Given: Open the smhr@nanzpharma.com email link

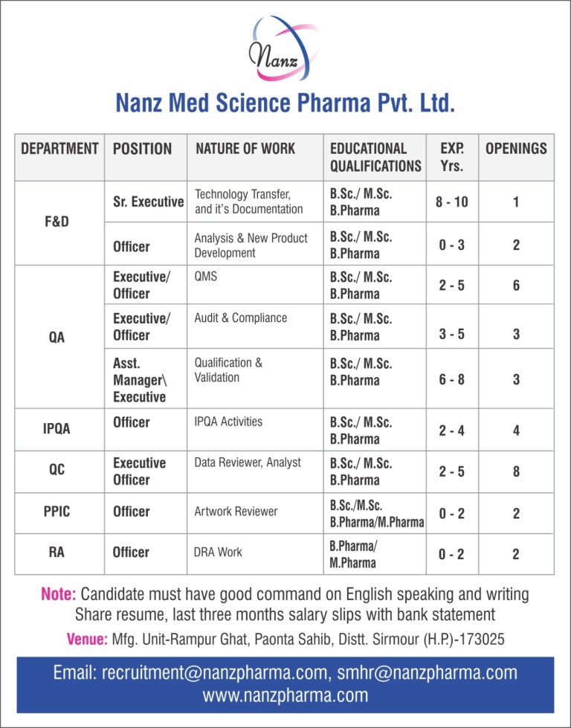Looking at the screenshot, I should (427, 673).
